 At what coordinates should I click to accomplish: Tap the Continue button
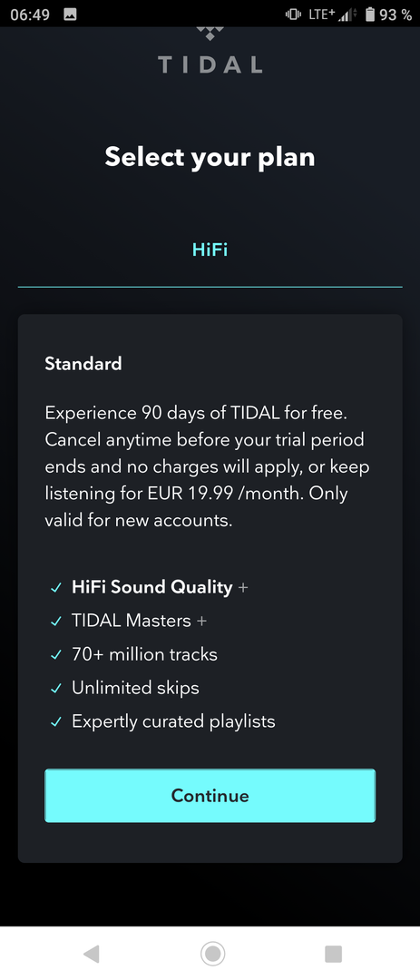coord(210,796)
